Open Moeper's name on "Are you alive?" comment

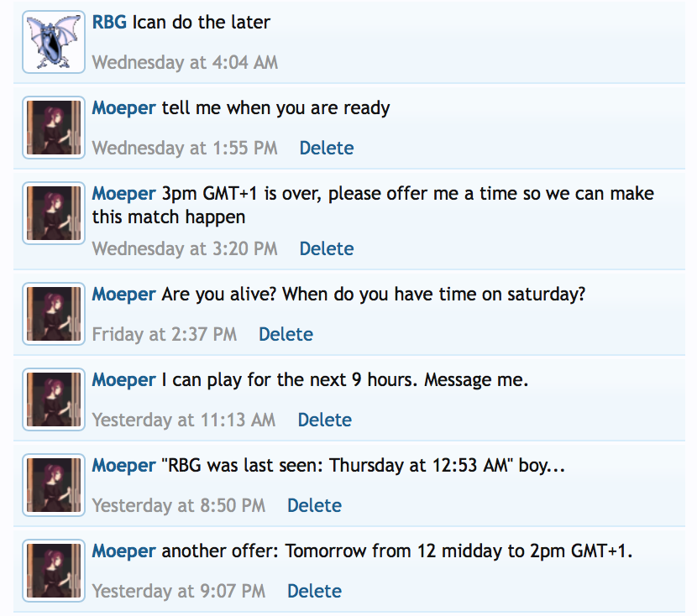[123, 295]
